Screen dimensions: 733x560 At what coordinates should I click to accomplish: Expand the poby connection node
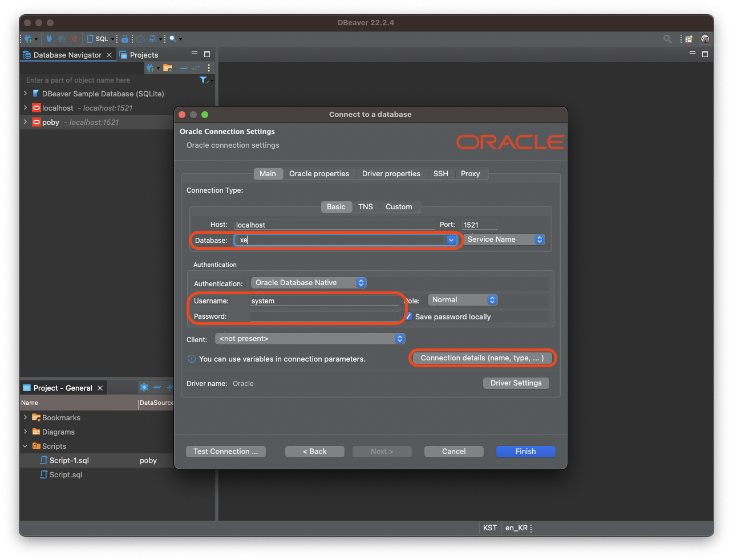25,122
